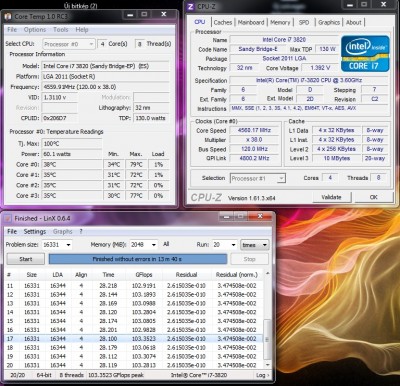Click the Tj. Max 100°C field
This screenshot has height=386, width=400.
click(72, 144)
